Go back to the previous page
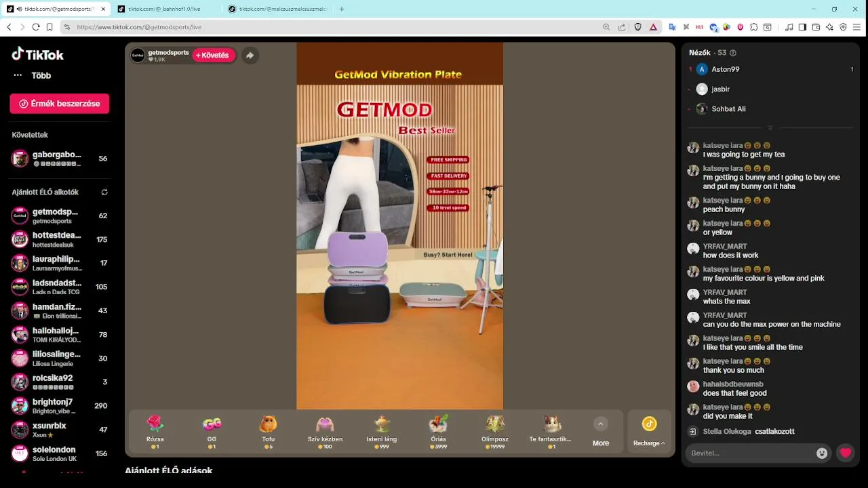868x488 pixels. pyautogui.click(x=9, y=27)
